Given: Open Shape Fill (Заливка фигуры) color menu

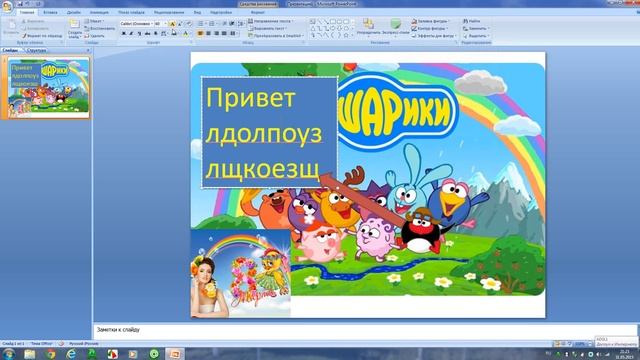Looking at the screenshot, I should (431, 21).
